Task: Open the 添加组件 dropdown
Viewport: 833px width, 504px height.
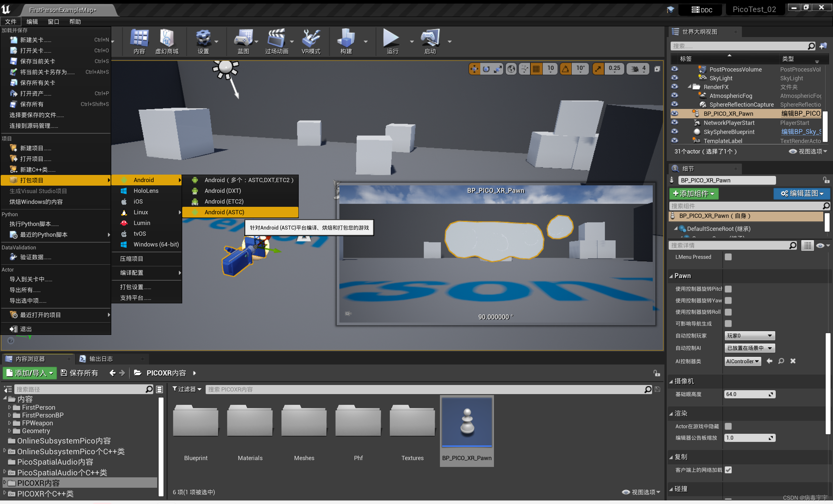Action: 693,194
